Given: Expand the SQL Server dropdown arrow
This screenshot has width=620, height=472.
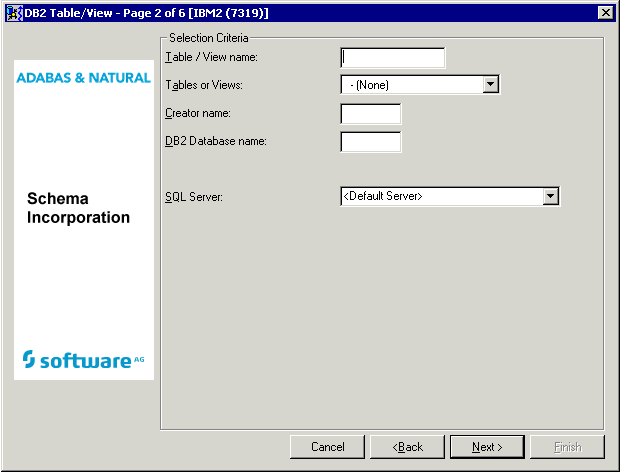Looking at the screenshot, I should 550,197.
